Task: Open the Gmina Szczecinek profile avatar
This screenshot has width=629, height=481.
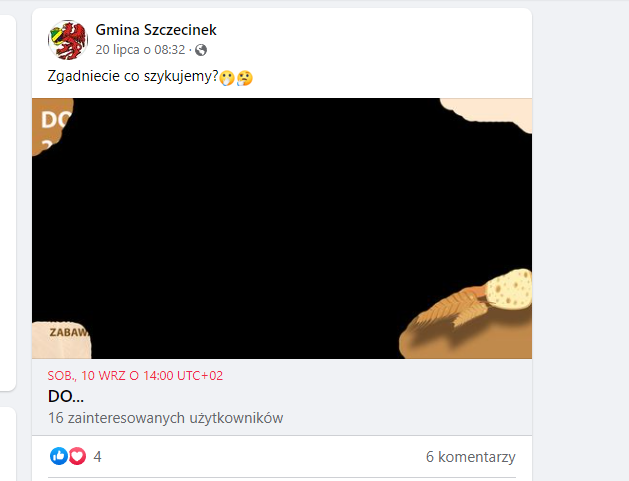Action: pos(68,40)
